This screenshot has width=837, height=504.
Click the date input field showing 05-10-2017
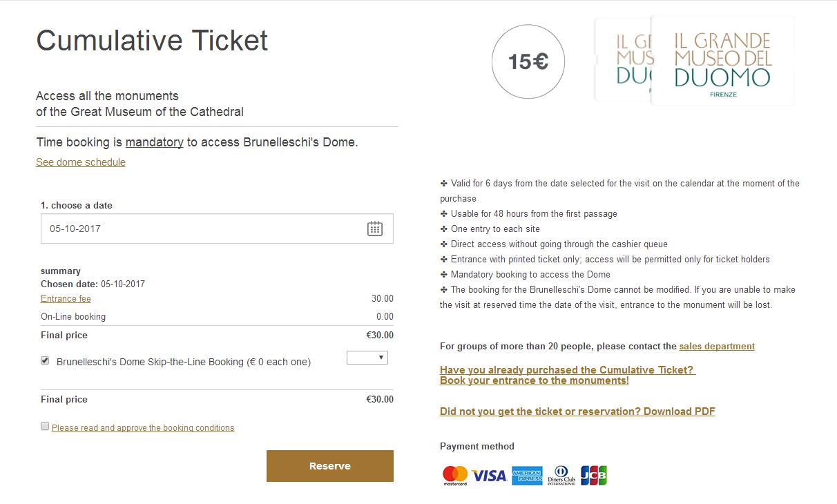click(x=200, y=229)
